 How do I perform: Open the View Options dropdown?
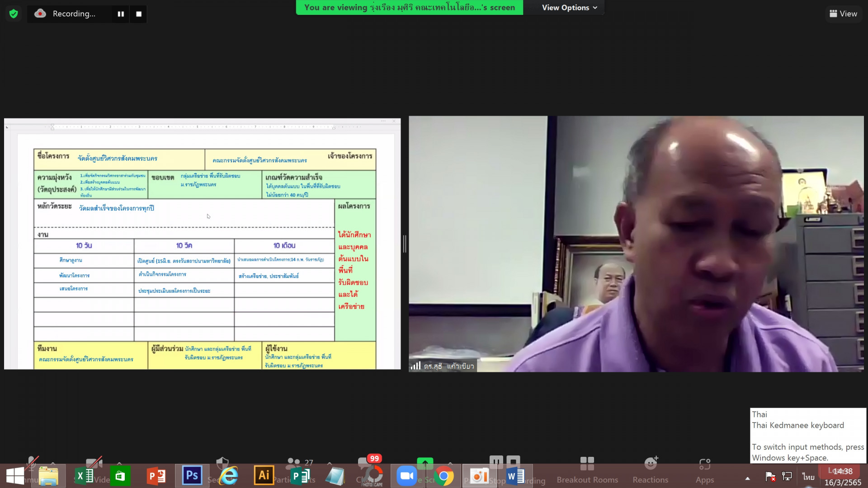coord(570,8)
